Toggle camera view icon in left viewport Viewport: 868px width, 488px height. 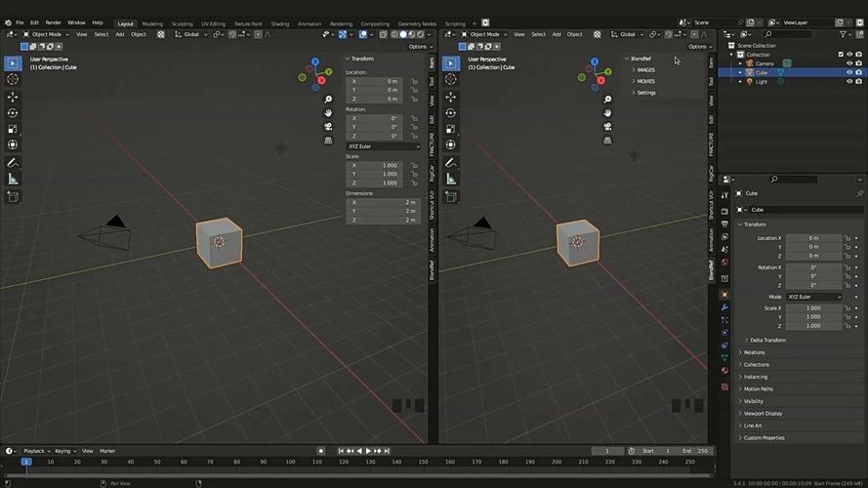coord(328,127)
